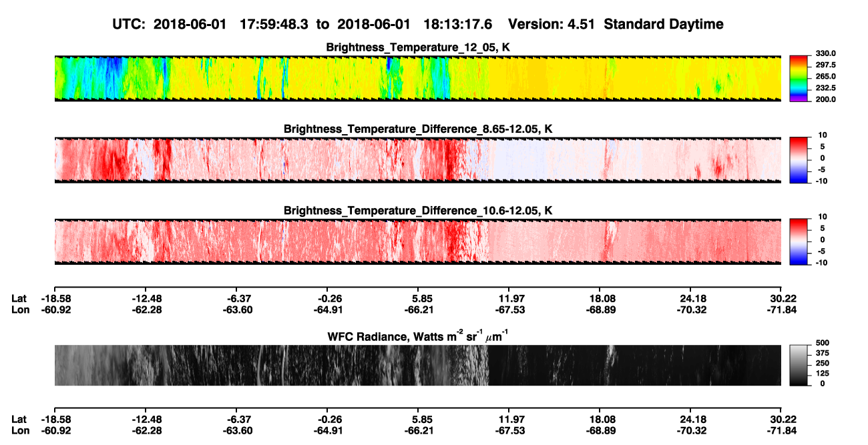Viewport: 868px width, 445px height.
Task: Click the rainbow 12.05 brightness temperature image strip
Action: [x=418, y=78]
